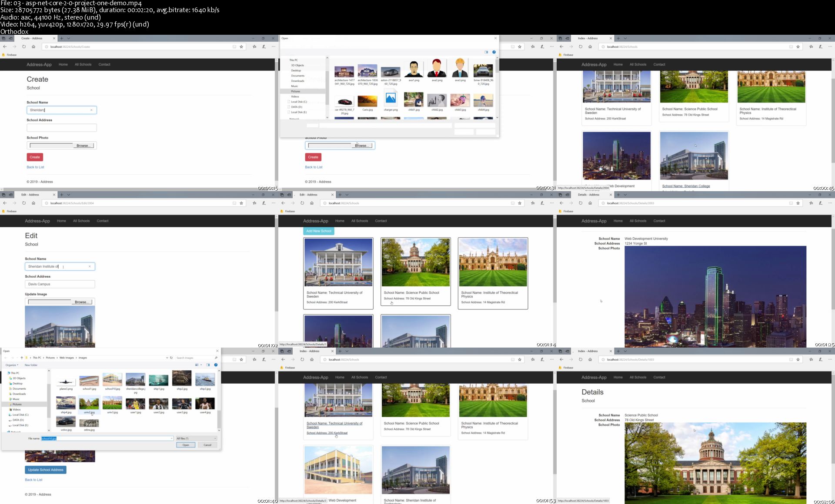Open Settings and more in Create - Address window
This screenshot has width=835, height=504.
click(274, 46)
